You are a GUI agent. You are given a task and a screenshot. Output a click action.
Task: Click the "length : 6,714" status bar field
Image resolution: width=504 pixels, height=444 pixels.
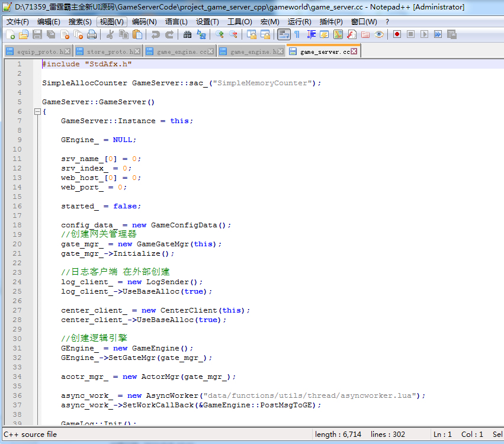[x=338, y=435]
